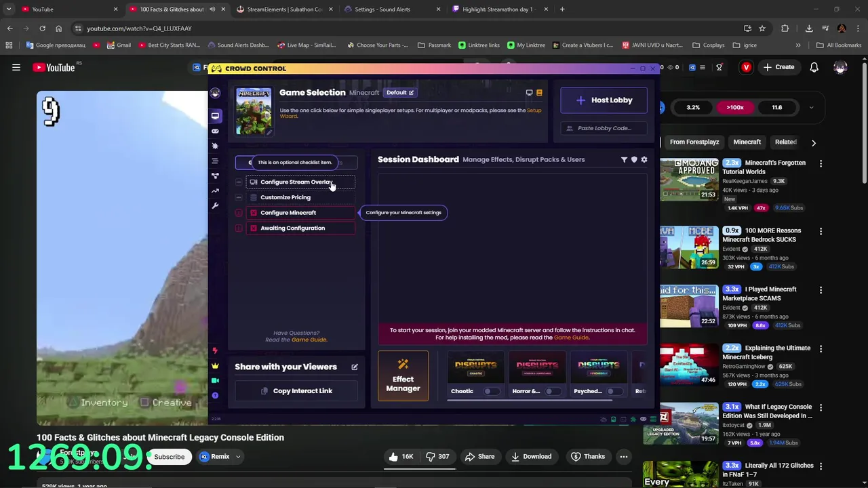
Task: Expand the stats dropdown beside 11.6 badge
Action: tap(811, 107)
